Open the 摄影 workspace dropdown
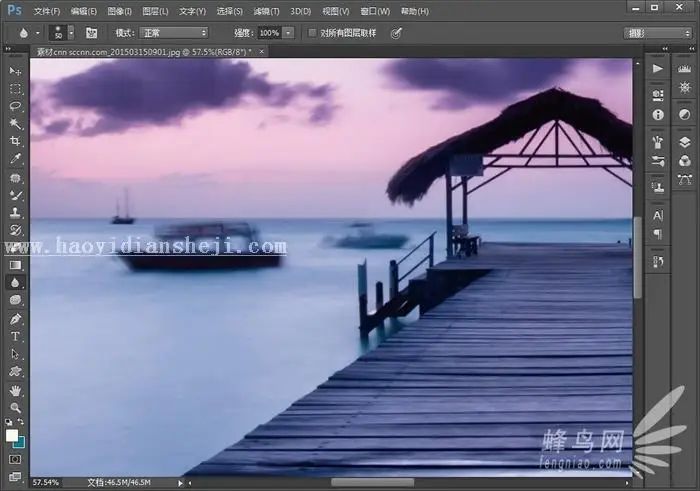The height and width of the screenshot is (491, 700). (657, 33)
